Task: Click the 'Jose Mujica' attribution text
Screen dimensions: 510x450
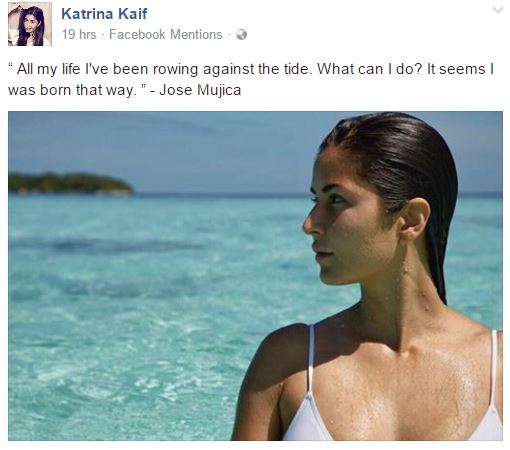Action: point(200,90)
